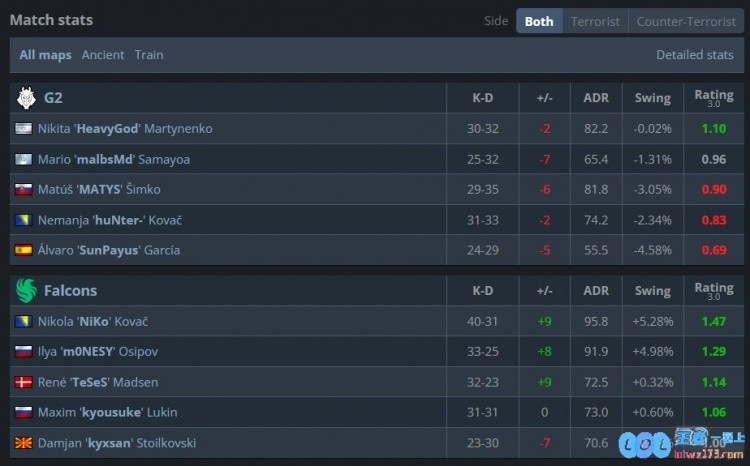Open the Ancient map tab
The image size is (750, 466).
tap(103, 55)
